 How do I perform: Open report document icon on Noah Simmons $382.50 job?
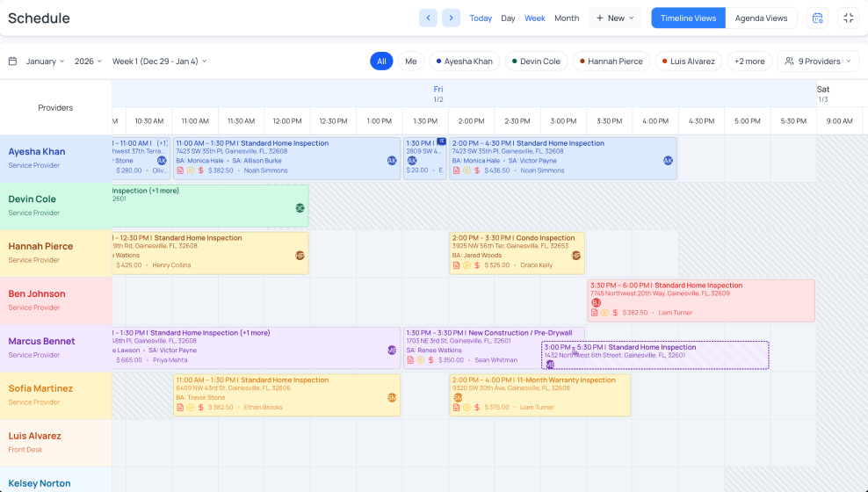click(x=180, y=170)
